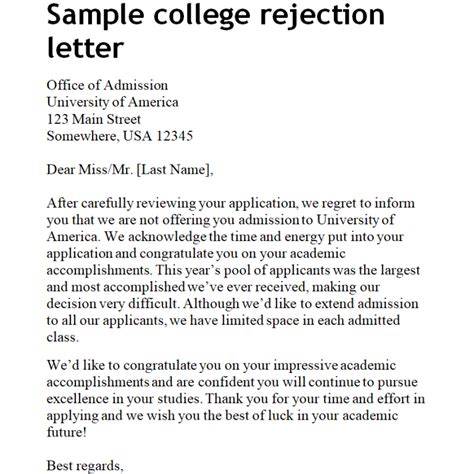Click "Dear Miss/Mr." in the greeting
Viewport: 474px width, 474px height.
tap(90, 170)
